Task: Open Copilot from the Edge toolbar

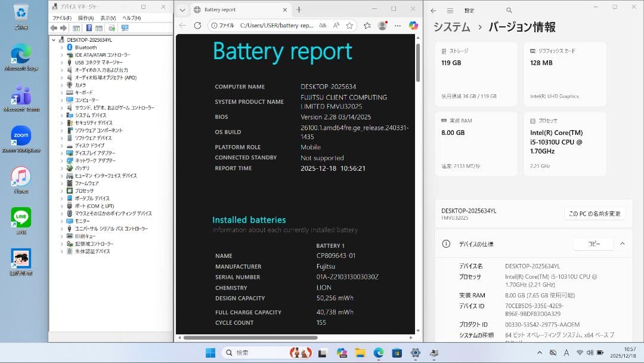Action: click(414, 26)
